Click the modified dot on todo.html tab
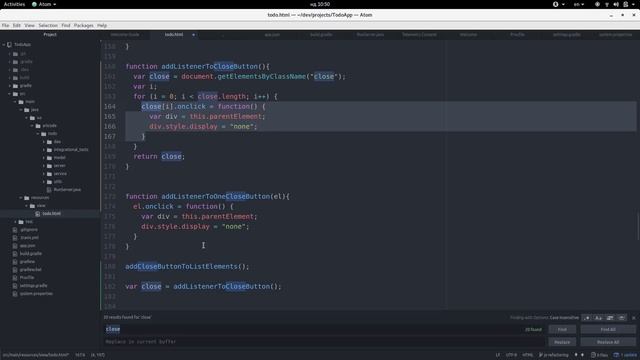This screenshot has width=640, height=360. (x=193, y=35)
